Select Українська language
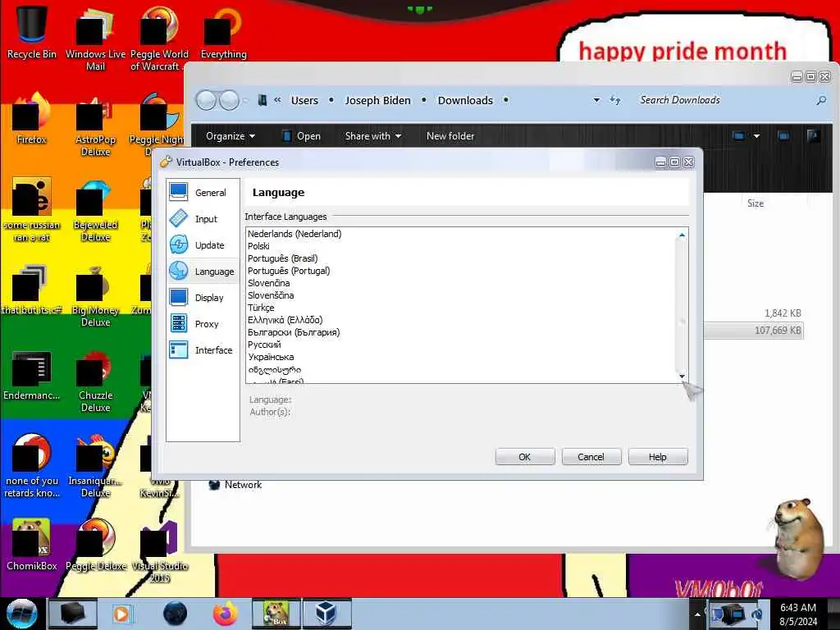This screenshot has height=630, width=840. click(x=271, y=357)
